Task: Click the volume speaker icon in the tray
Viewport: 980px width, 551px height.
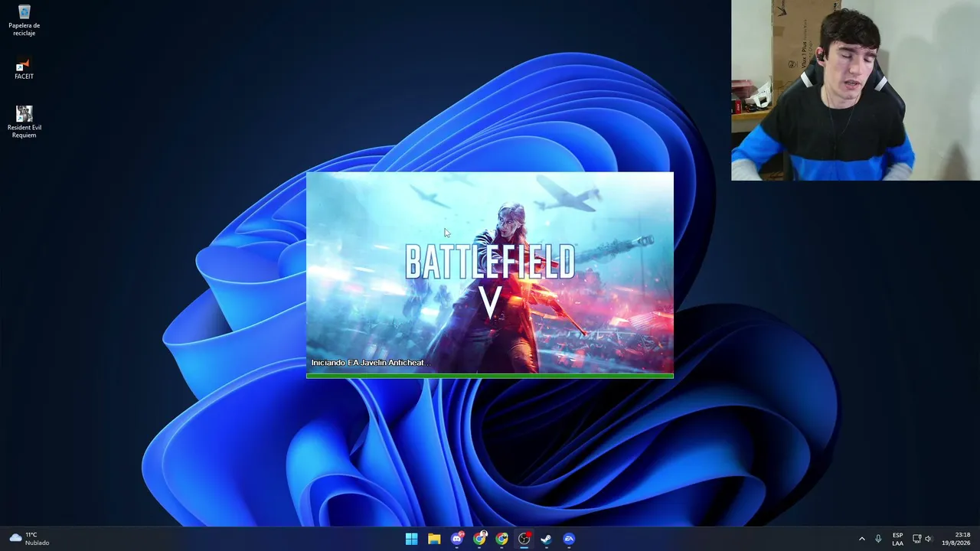Action: (x=929, y=539)
